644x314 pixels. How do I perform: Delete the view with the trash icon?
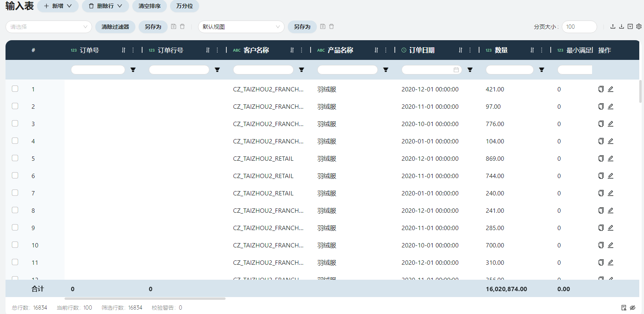click(331, 26)
